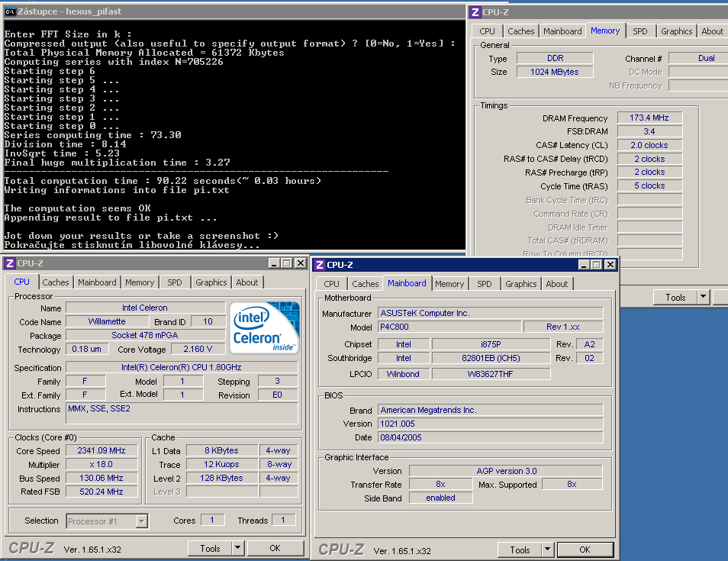Click the Rated FSB value 520.24 MHz

click(101, 492)
